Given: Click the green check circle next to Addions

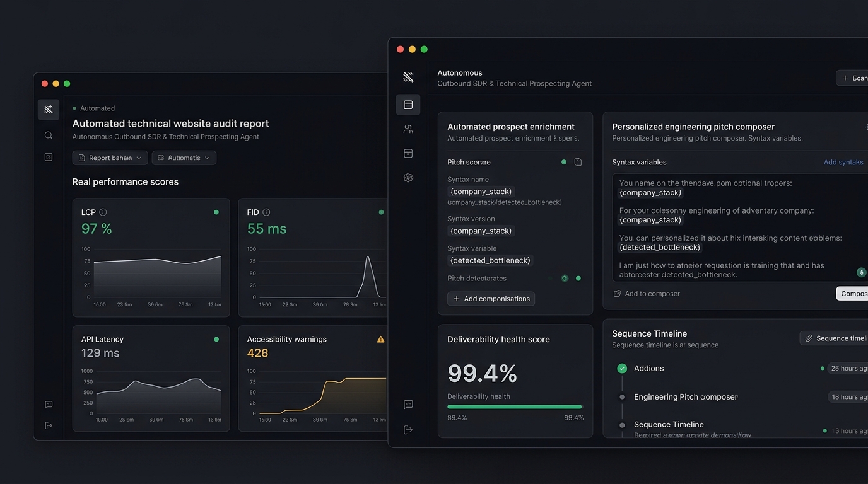Looking at the screenshot, I should 622,369.
